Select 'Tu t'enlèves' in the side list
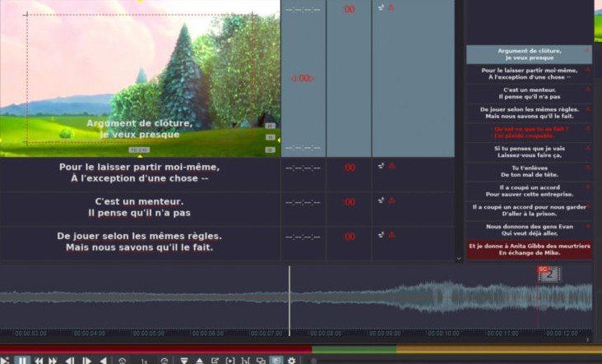Image resolution: width=602 pixels, height=364 pixels. tap(529, 173)
